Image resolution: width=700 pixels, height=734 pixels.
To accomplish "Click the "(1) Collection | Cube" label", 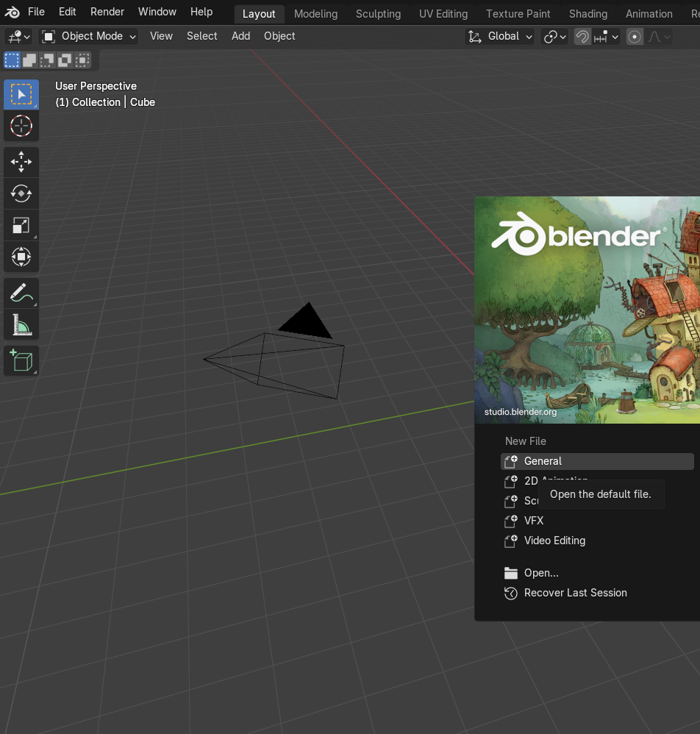I will pos(105,102).
